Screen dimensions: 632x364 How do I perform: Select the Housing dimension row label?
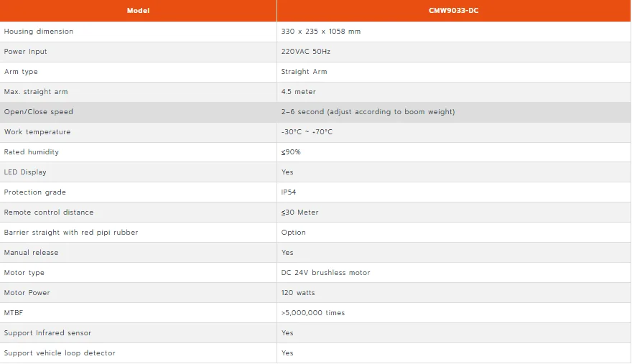(39, 32)
